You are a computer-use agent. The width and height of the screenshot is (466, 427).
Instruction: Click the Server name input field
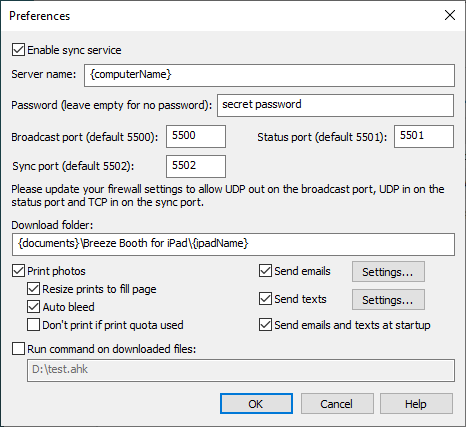click(269, 75)
